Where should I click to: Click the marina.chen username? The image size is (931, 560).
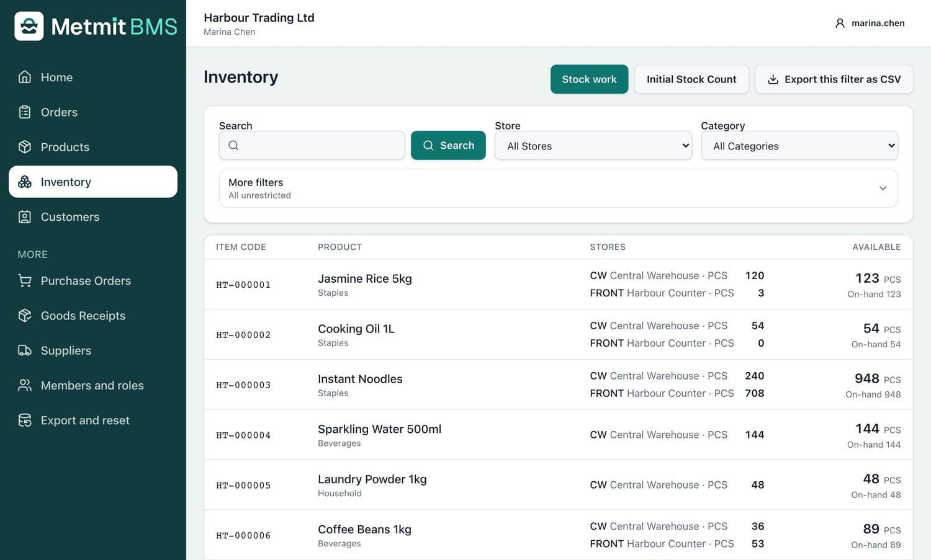pos(878,23)
